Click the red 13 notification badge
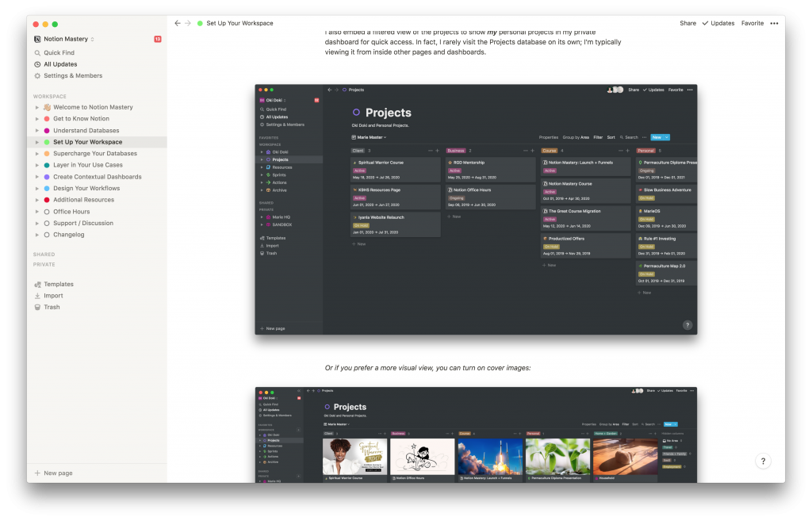Screen dimensions: 812x521 tap(158, 39)
